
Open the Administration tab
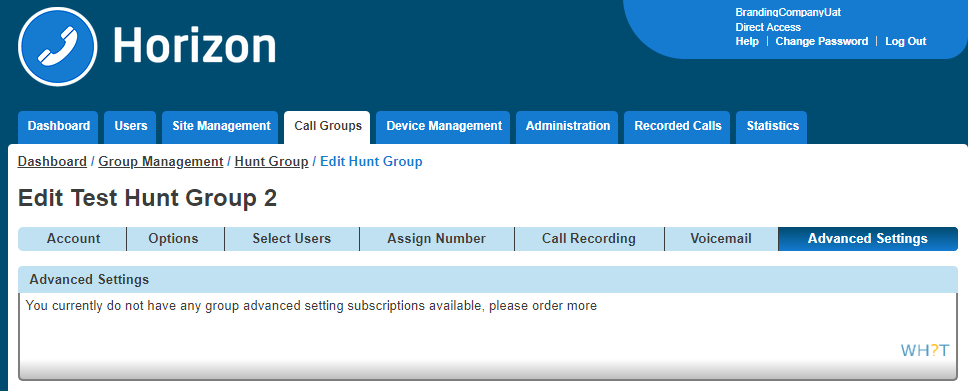point(567,127)
